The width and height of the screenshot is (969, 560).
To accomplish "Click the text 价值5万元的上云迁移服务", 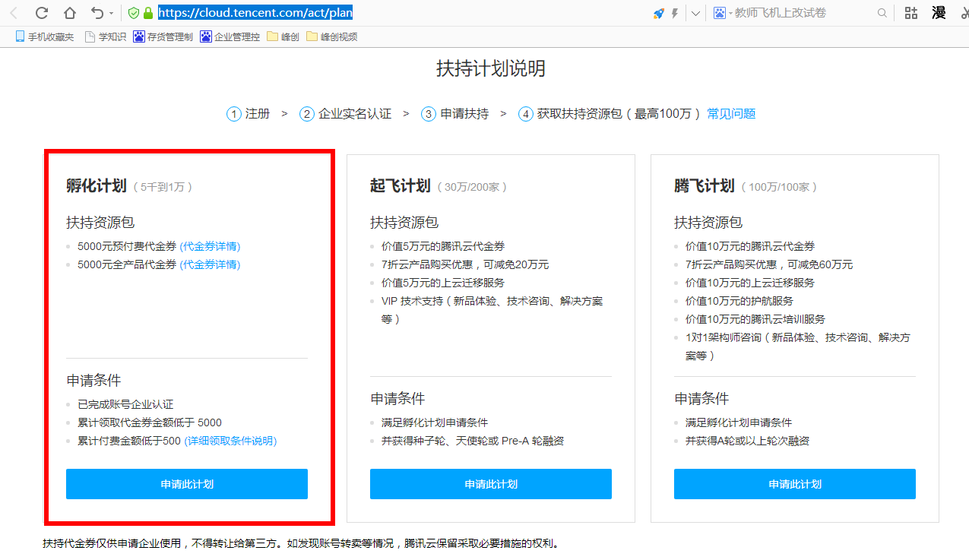I will point(443,283).
